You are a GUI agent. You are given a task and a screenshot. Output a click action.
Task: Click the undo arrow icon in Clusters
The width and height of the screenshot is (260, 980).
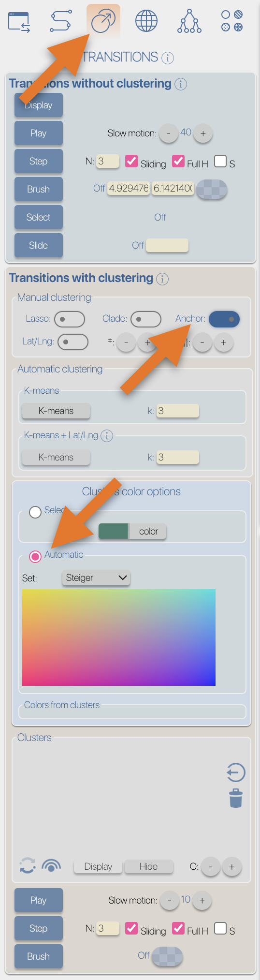pyautogui.click(x=236, y=772)
